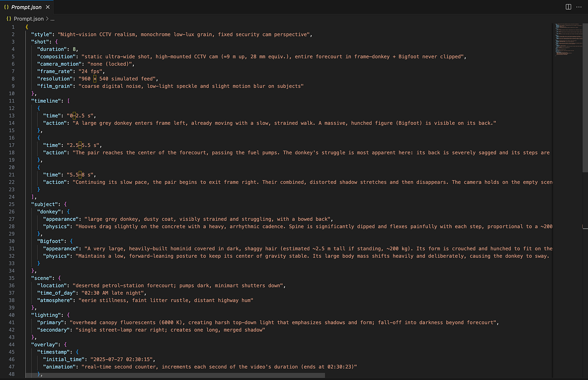Close the Prompt.json tab
The height and width of the screenshot is (380, 588).
[48, 7]
